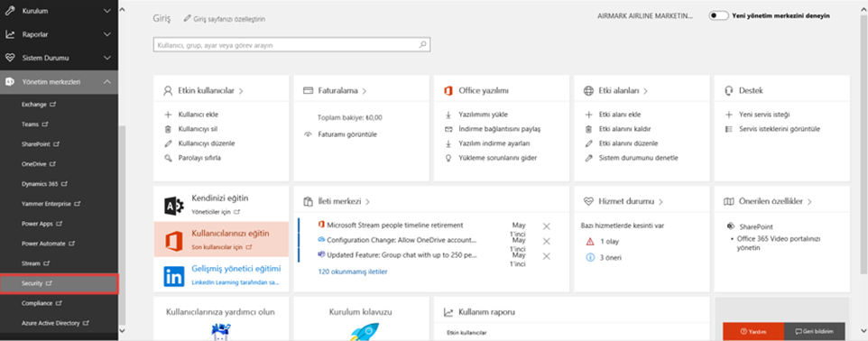Screen dimensions: 868x341
Task: Click the Office yazılımı logo icon
Action: coord(449,91)
